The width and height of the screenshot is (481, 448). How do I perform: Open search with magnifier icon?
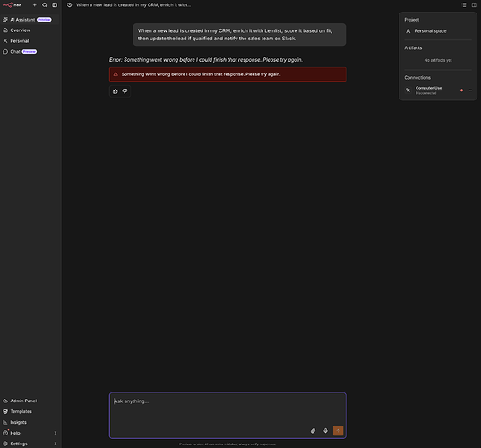45,4
